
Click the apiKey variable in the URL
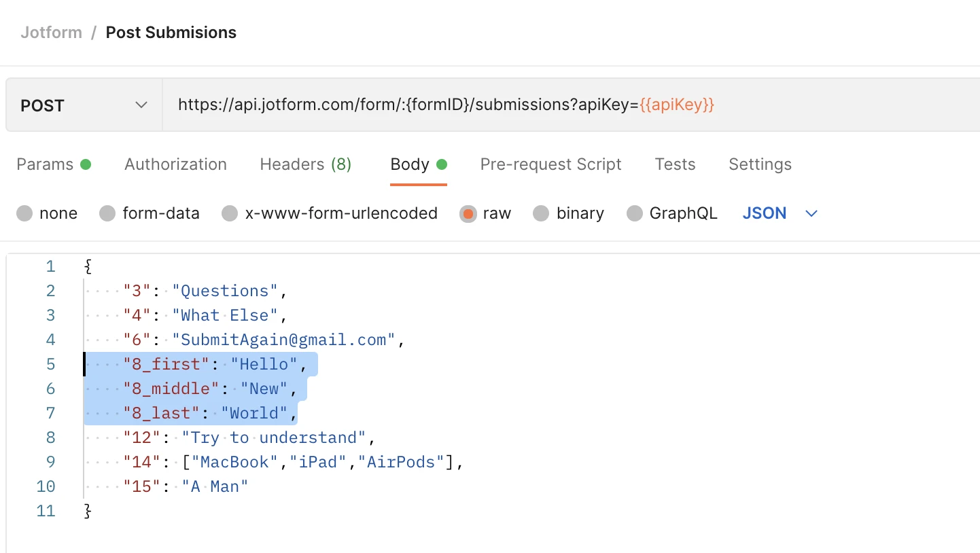pos(678,105)
